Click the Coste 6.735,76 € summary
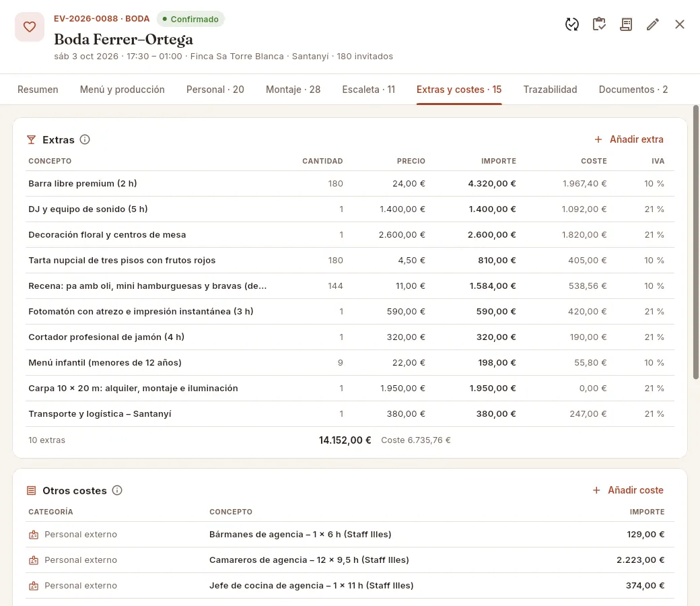Viewport: 700px width, 606px height. coord(416,440)
